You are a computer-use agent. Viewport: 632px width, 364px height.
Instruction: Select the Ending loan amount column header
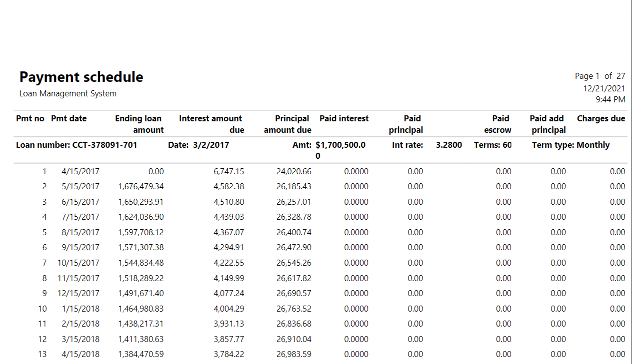(x=138, y=123)
